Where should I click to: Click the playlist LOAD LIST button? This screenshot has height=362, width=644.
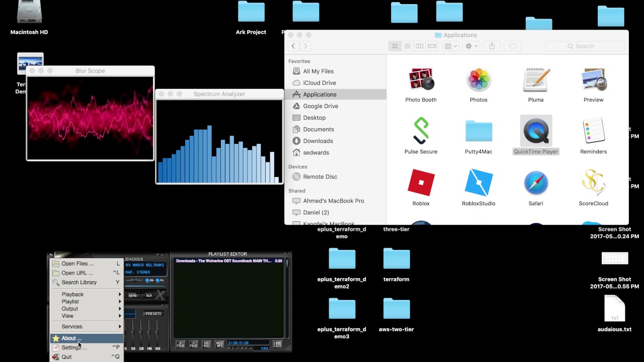click(277, 344)
